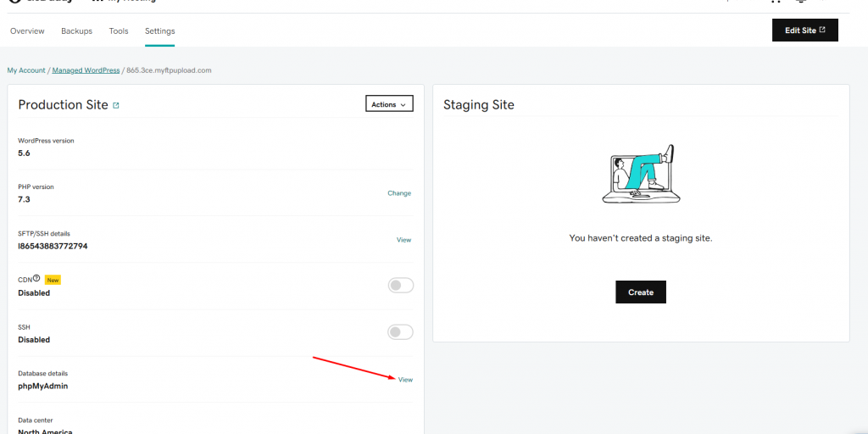Click the Edit Site button
The image size is (868, 434).
pos(805,31)
